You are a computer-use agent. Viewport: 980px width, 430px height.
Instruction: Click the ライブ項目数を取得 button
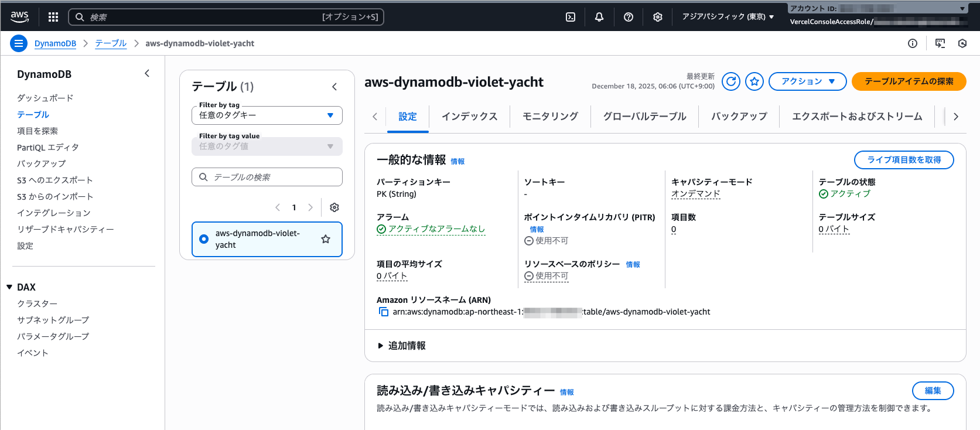[x=903, y=160]
